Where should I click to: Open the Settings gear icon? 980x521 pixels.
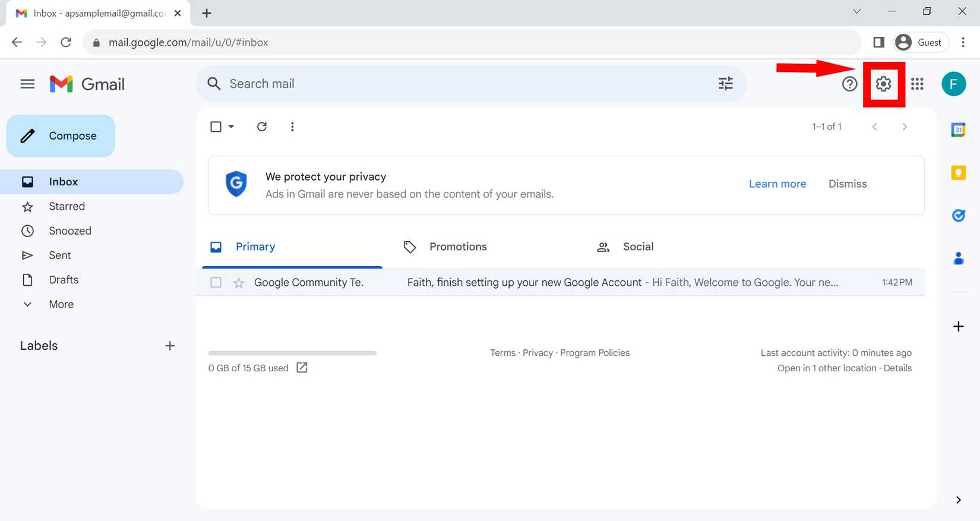point(883,84)
